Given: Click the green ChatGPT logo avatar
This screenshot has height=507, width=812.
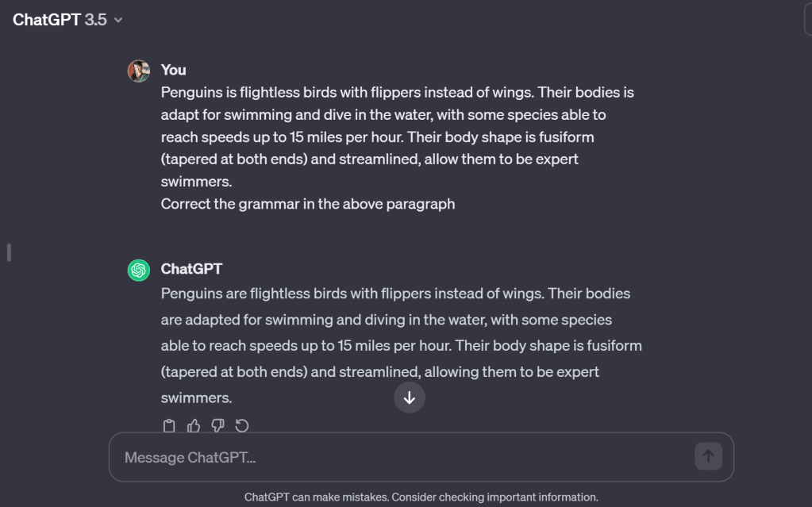Looking at the screenshot, I should click(139, 270).
